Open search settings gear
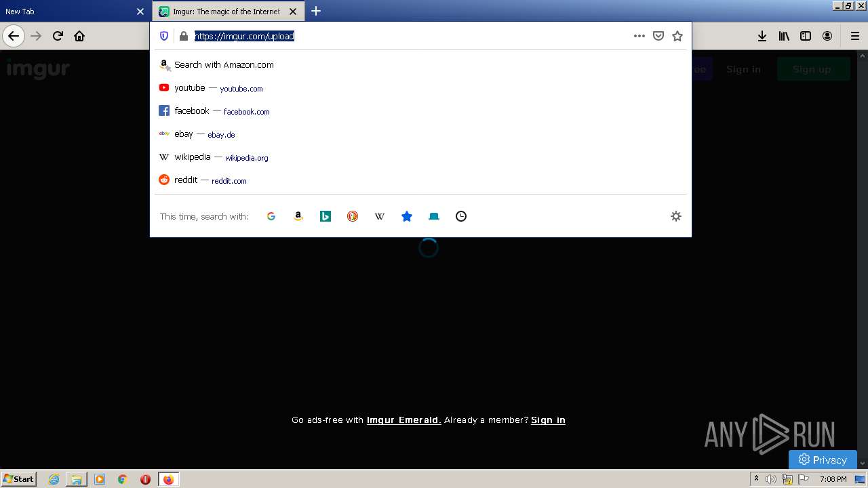This screenshot has width=868, height=488. (x=675, y=216)
